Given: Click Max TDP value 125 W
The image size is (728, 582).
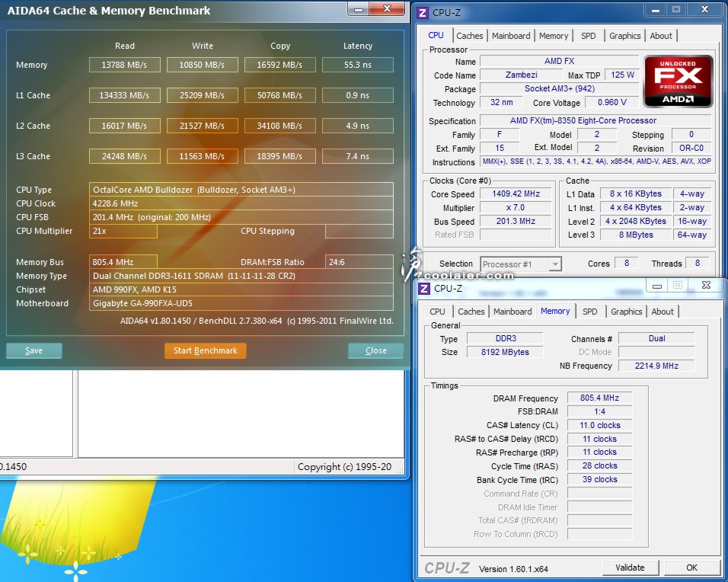Looking at the screenshot, I should click(x=622, y=75).
